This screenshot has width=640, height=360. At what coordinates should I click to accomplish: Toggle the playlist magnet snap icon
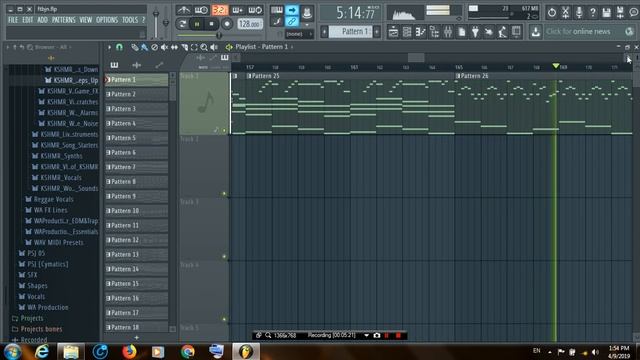pyautogui.click(x=119, y=47)
